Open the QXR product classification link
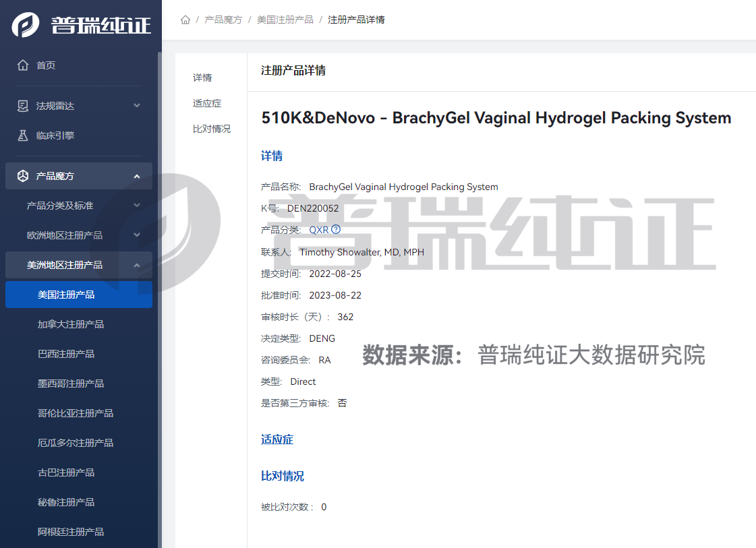The image size is (756, 548). 319,230
